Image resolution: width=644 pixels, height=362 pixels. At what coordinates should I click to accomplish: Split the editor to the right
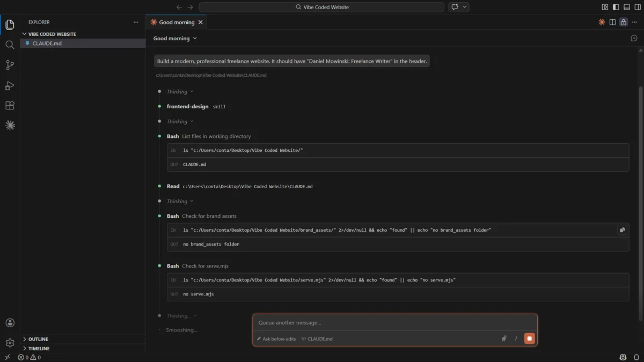(x=612, y=22)
